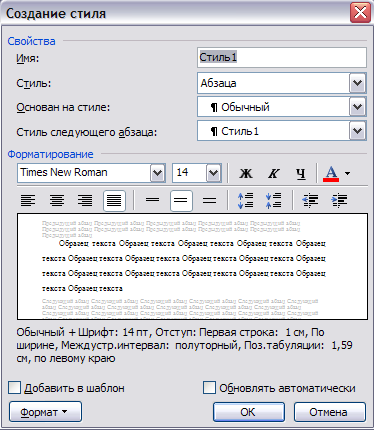The height and width of the screenshot is (430, 374).
Task: Click Абзаца value in Стиль combo
Action: (x=218, y=83)
